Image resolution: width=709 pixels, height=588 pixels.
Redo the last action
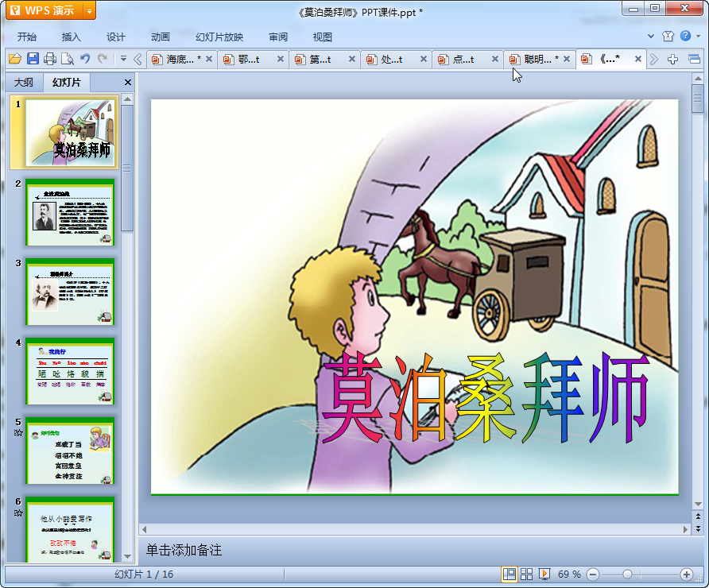[x=103, y=59]
